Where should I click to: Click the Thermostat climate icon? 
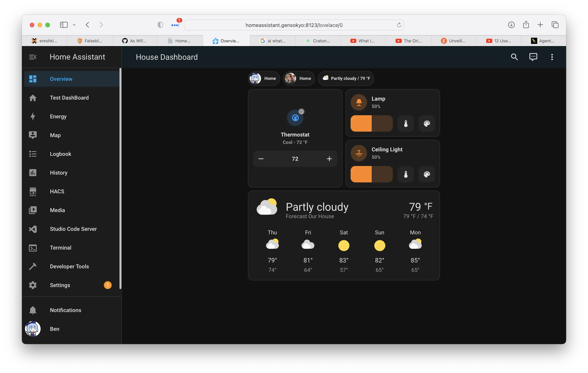click(x=295, y=118)
